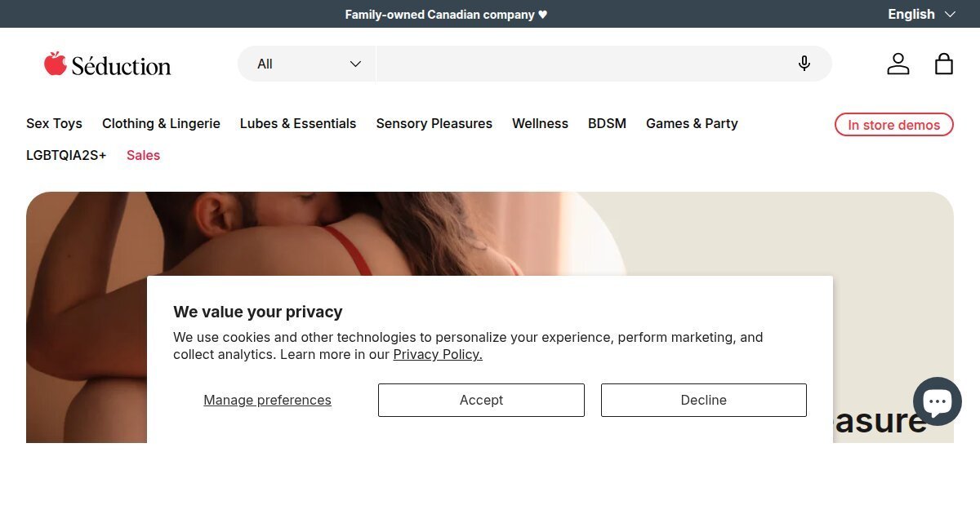Open the Wellness menu
The image size is (980, 514).
(x=540, y=123)
